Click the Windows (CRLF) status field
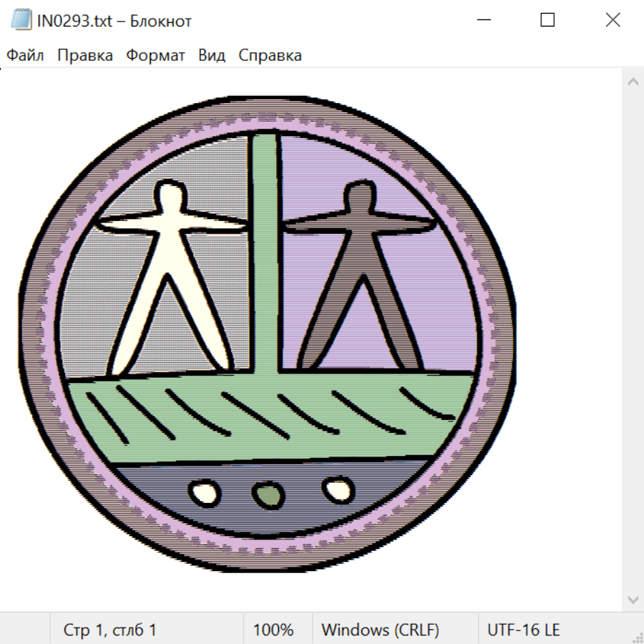 pyautogui.click(x=380, y=630)
